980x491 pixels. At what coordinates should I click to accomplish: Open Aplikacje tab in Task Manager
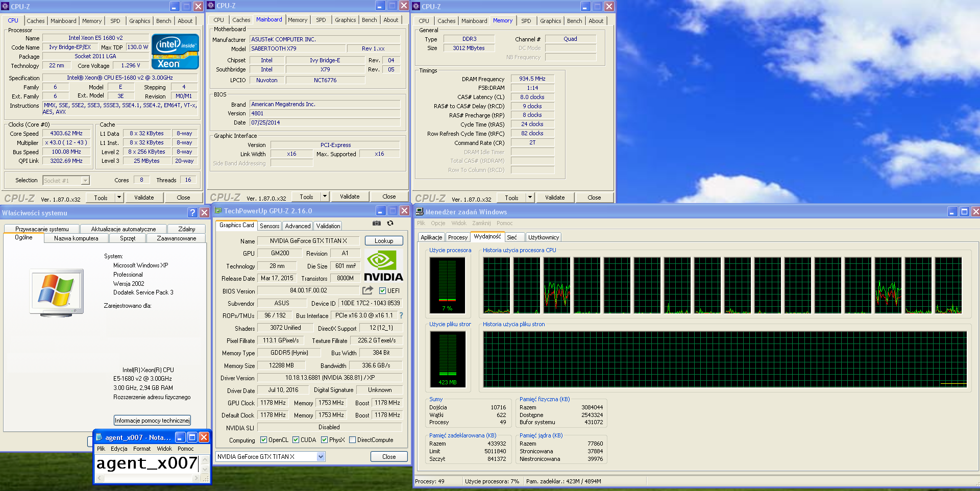point(431,237)
